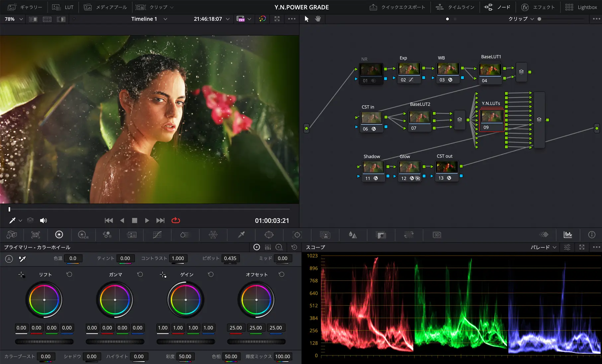This screenshot has width=602, height=364.
Task: Open the Power Window palette
Action: point(269,235)
